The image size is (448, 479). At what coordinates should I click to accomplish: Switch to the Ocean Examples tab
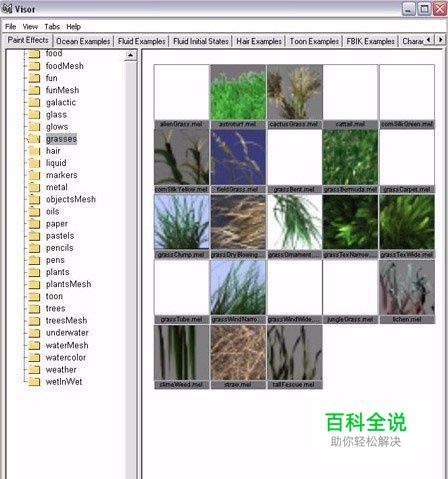coord(83,41)
